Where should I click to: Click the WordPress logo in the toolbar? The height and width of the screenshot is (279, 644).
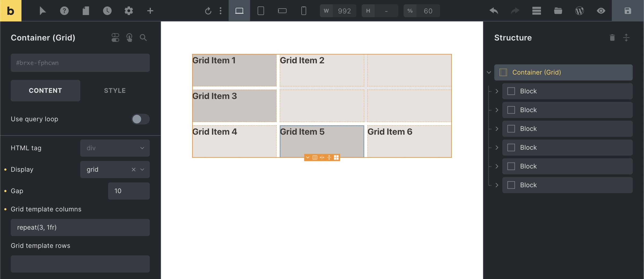580,11
